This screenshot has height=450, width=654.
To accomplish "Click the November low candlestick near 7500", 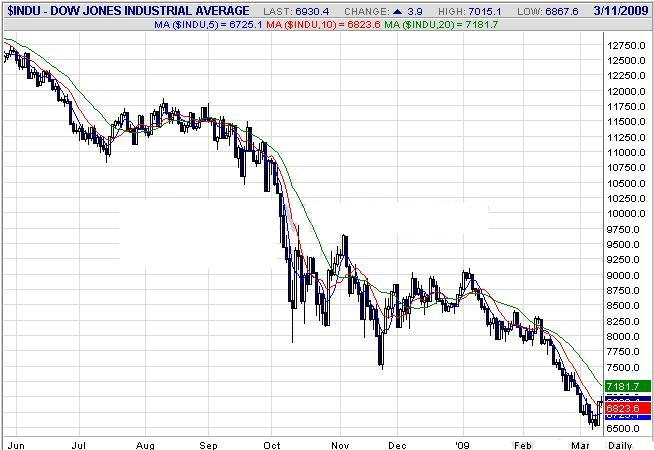I will 381,349.
